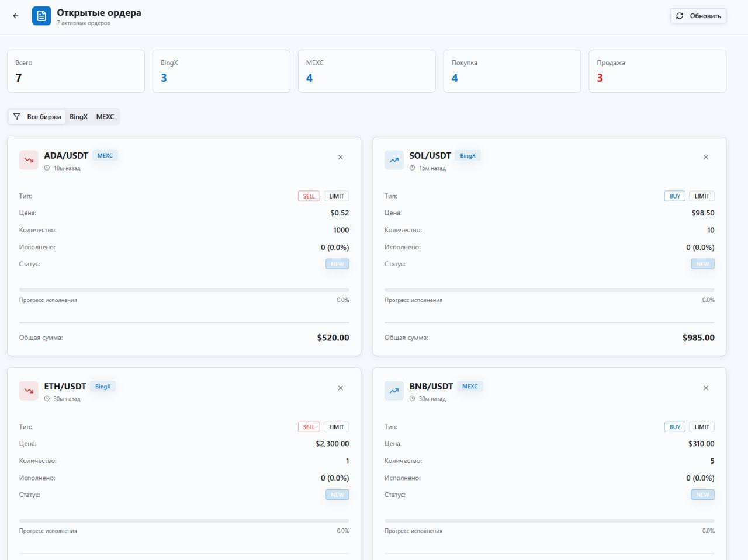Click the SOL/USDT uptrend icon
The height and width of the screenshot is (560, 748).
coord(394,160)
